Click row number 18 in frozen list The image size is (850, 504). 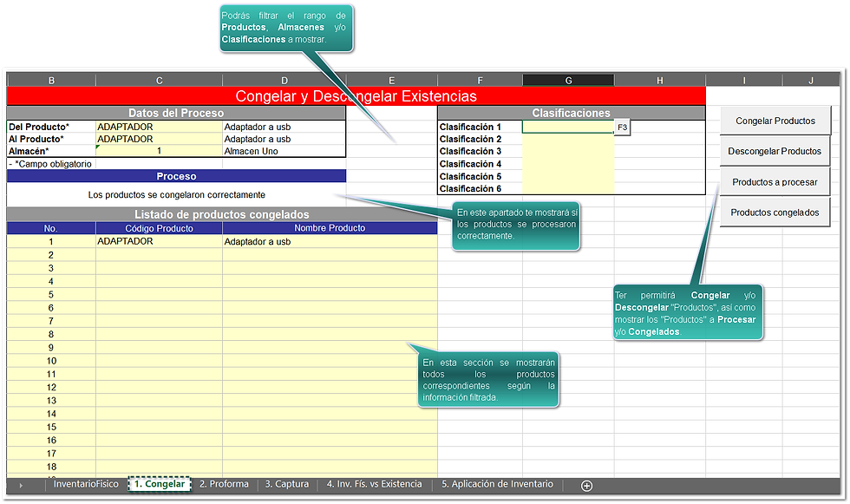click(x=51, y=467)
